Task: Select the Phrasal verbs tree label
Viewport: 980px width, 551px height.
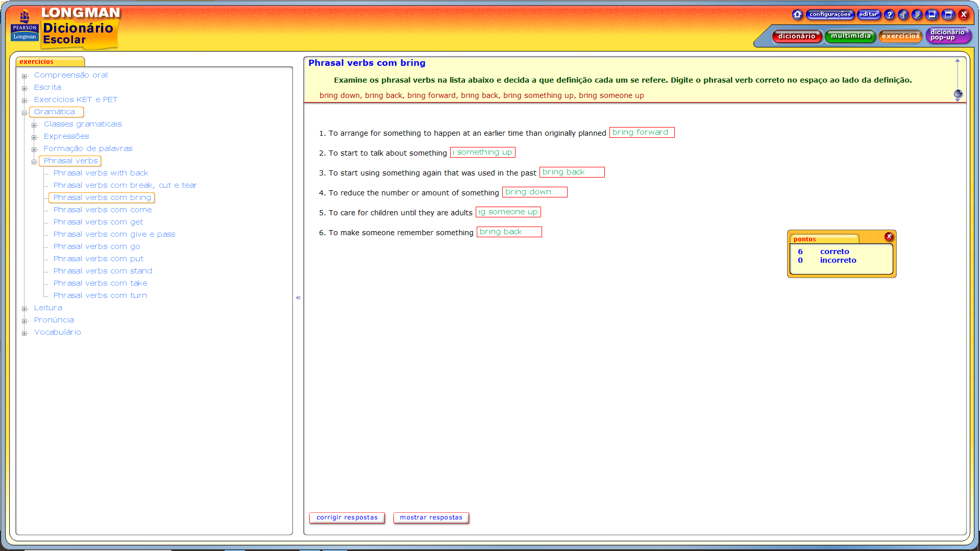Action: (x=70, y=161)
